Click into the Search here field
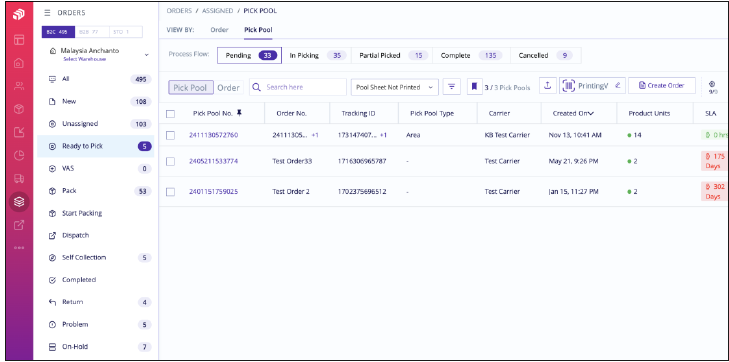 [298, 87]
